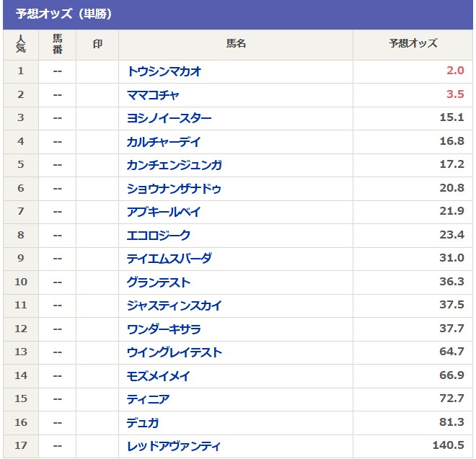Open the デュガ horse link
Screen dimensions: 476x459
click(x=143, y=423)
